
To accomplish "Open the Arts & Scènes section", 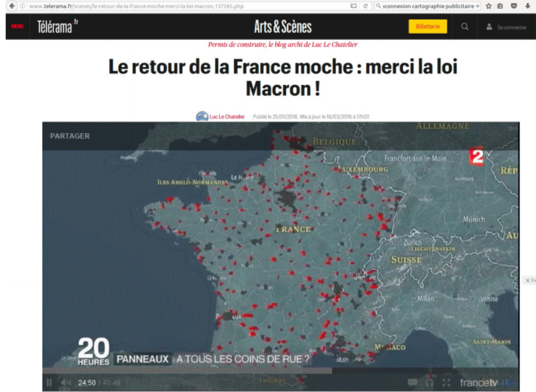I will click(282, 27).
